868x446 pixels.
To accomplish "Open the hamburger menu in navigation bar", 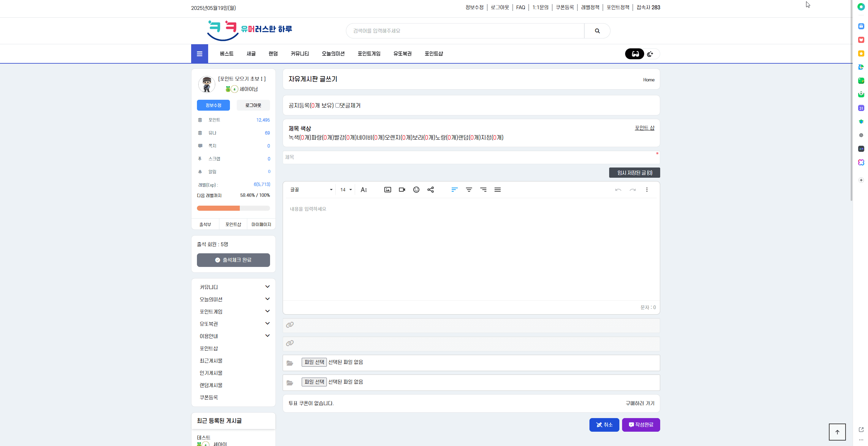I will pyautogui.click(x=199, y=54).
